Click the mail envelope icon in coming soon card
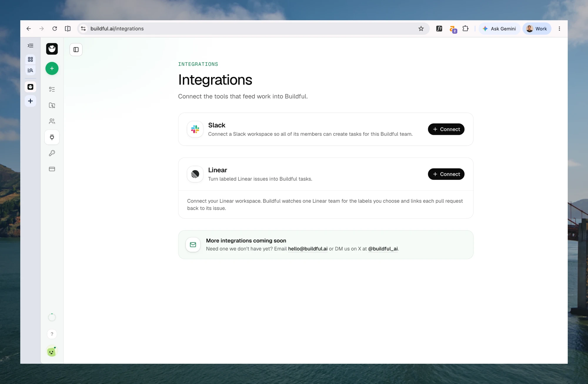 pyautogui.click(x=193, y=245)
